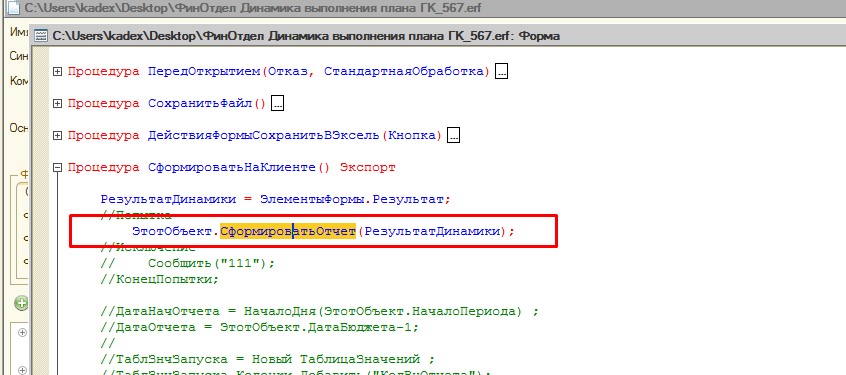Image resolution: width=846 pixels, height=375 pixels.
Task: Open the ellipsis box after ПередОткрытием
Action: (x=502, y=72)
